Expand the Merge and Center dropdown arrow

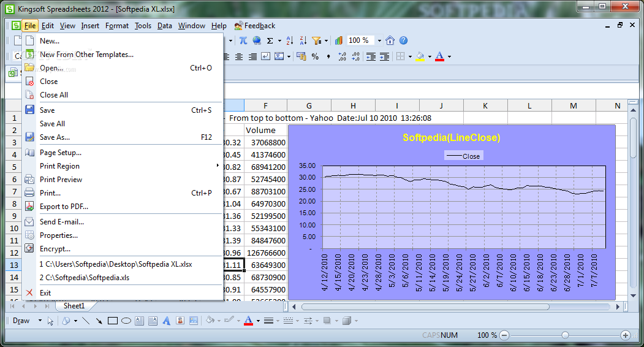pyautogui.click(x=289, y=57)
